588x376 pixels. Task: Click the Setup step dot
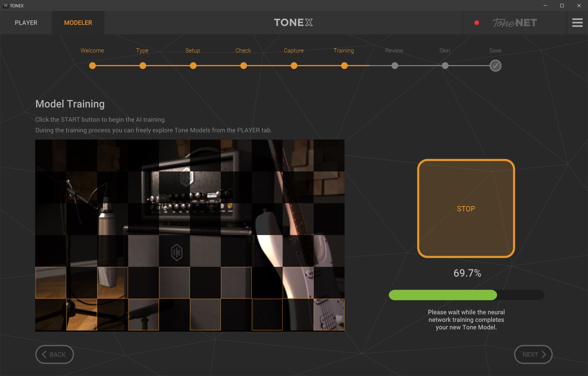point(193,66)
